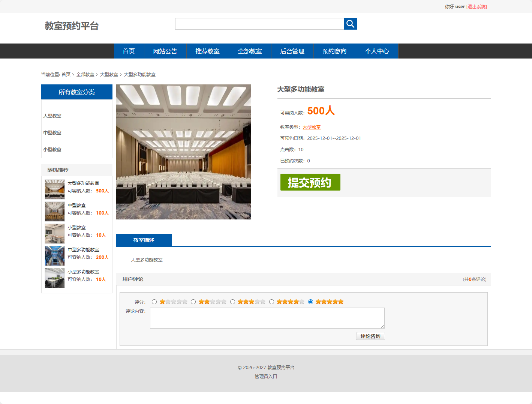The width and height of the screenshot is (532, 404).
Task: Follow the 大型教室 classroom type link
Action: 312,127
